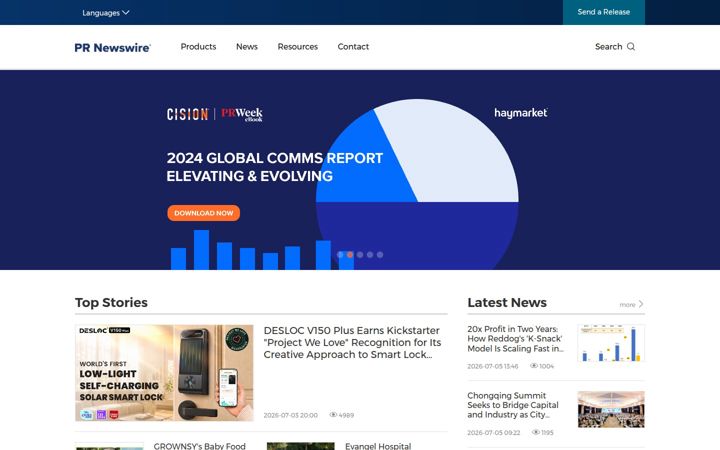The height and width of the screenshot is (450, 720).
Task: Click the Top Stories heading
Action: 111,303
